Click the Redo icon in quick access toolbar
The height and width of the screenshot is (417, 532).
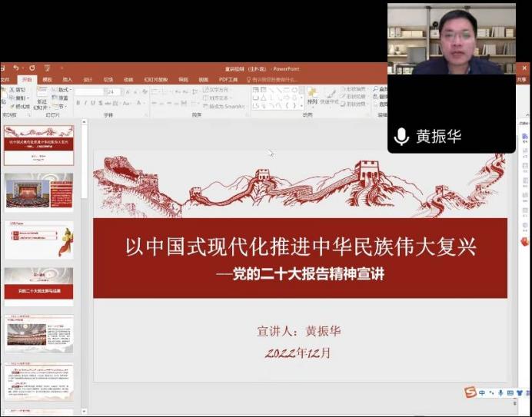coord(32,68)
